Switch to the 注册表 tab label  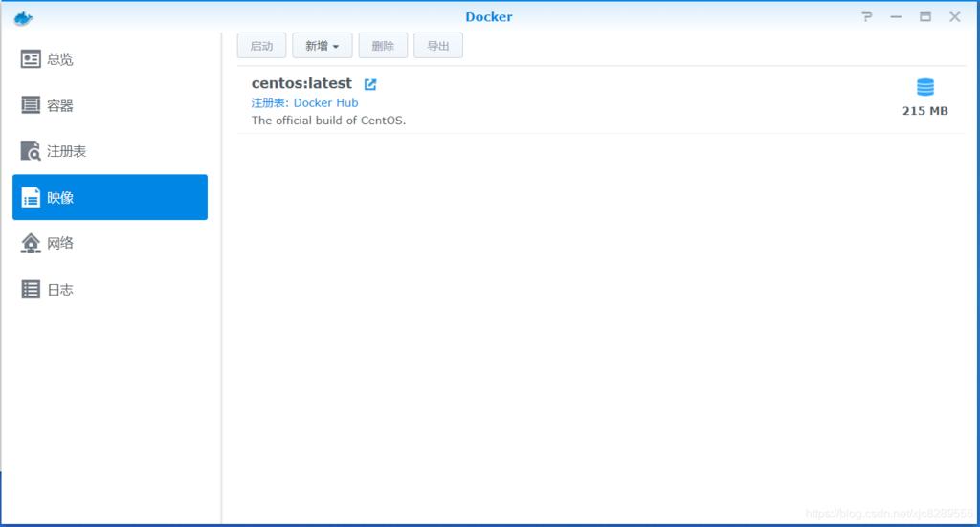point(66,151)
